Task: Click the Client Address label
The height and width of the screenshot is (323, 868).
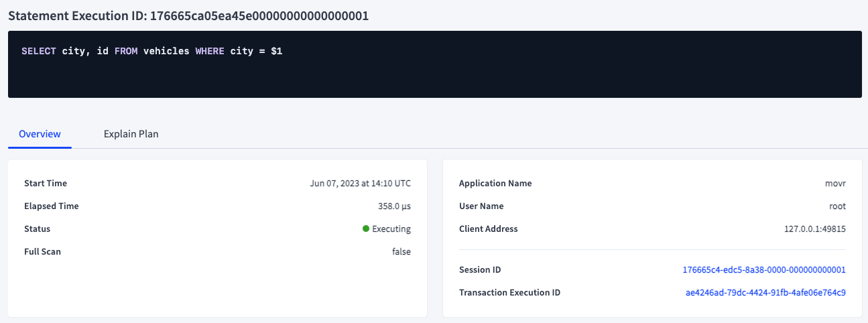Action: tap(488, 229)
